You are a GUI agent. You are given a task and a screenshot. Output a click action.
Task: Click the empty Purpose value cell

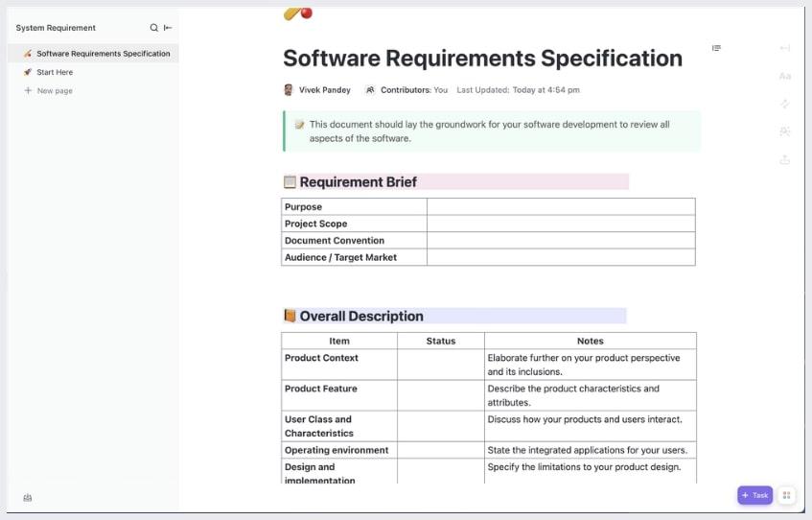coord(560,206)
